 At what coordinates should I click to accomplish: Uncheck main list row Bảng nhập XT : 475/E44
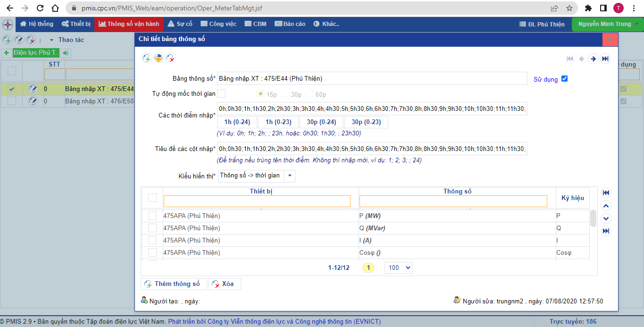(x=12, y=89)
